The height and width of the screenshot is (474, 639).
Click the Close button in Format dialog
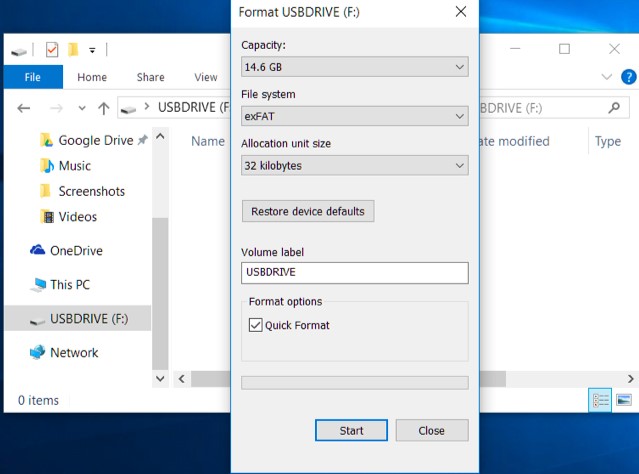[x=432, y=430]
